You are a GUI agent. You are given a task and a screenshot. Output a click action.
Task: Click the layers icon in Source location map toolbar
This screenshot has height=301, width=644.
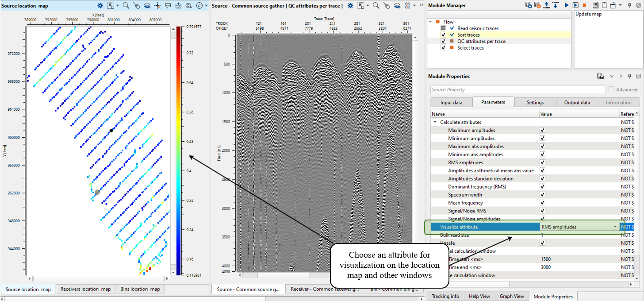point(147,6)
